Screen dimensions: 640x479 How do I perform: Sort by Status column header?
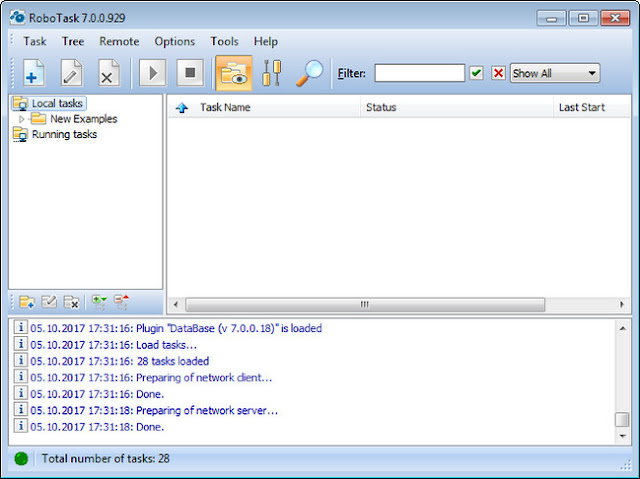381,107
